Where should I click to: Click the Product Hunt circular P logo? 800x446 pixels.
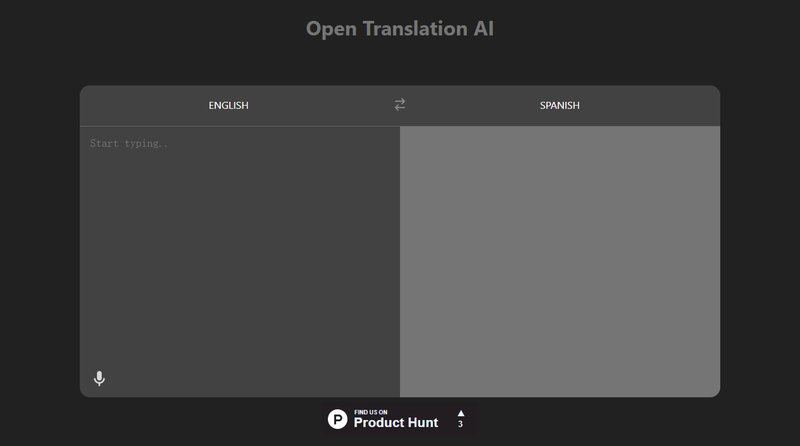[338, 419]
